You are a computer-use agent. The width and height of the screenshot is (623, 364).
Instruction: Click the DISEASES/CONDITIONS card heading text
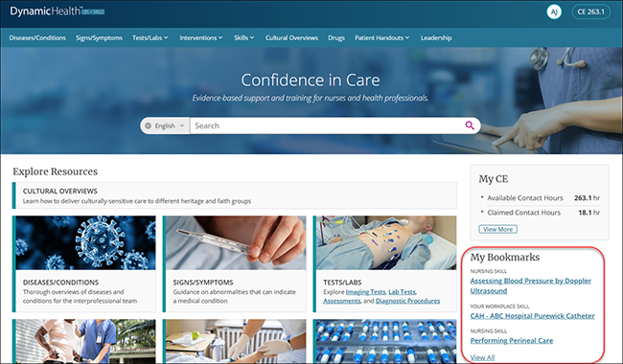[x=60, y=283]
